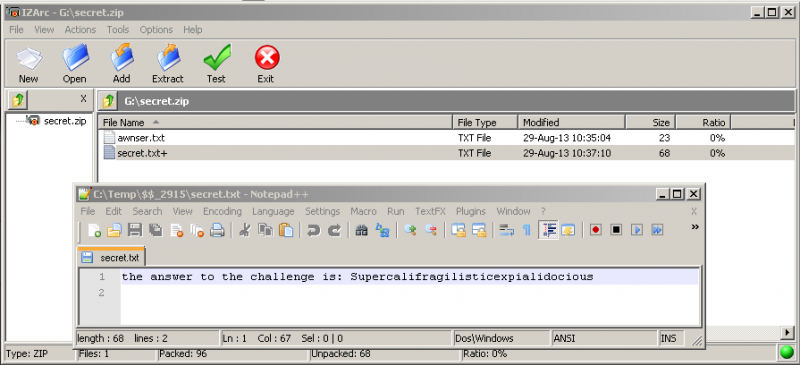Click the Notepad++ close document icon

click(177, 230)
